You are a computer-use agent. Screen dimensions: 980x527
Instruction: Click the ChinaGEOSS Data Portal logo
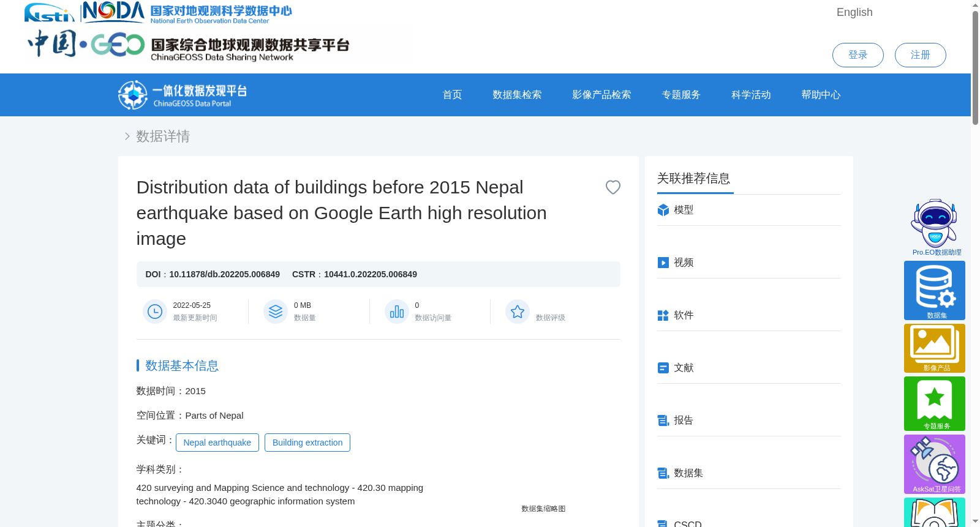[183, 95]
